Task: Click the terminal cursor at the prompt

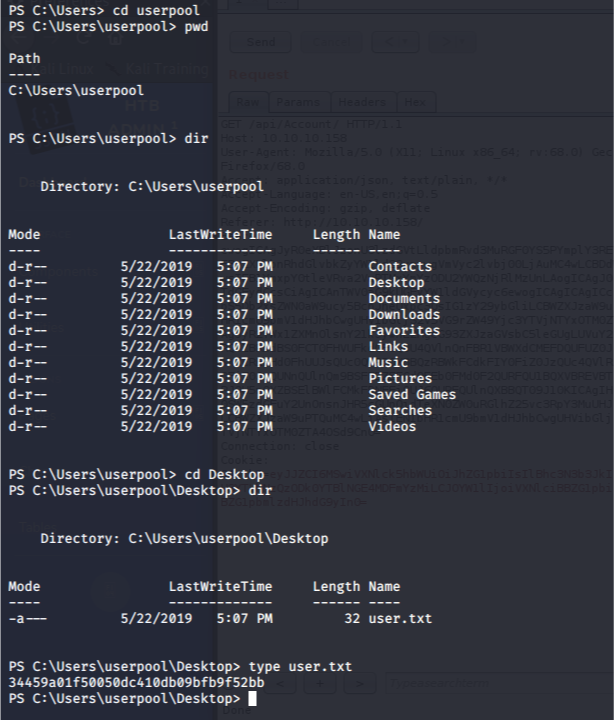Action: coord(253,698)
